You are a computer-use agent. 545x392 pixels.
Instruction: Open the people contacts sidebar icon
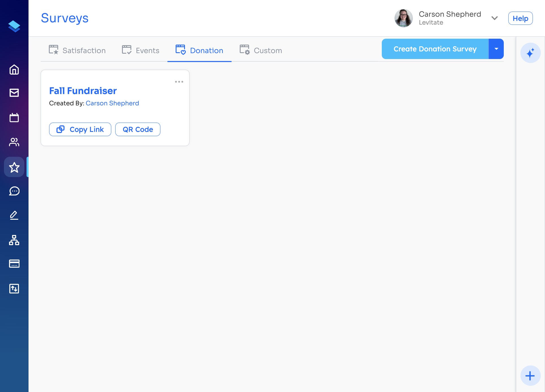coord(14,142)
